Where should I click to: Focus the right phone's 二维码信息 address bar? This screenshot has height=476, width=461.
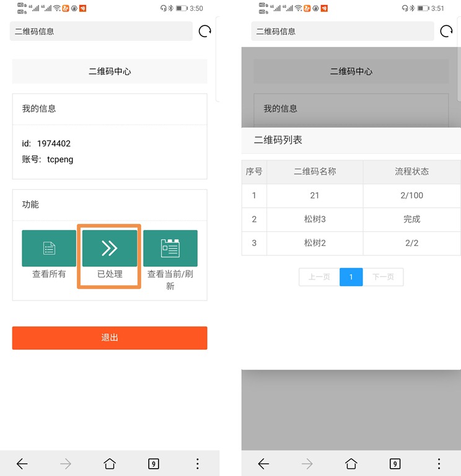pyautogui.click(x=342, y=32)
